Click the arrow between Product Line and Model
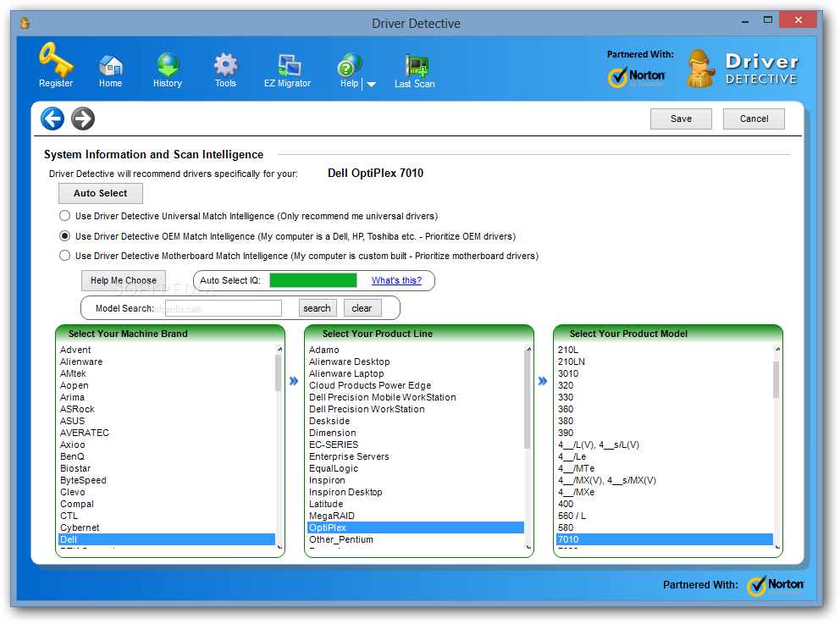The width and height of the screenshot is (840, 624). point(543,381)
